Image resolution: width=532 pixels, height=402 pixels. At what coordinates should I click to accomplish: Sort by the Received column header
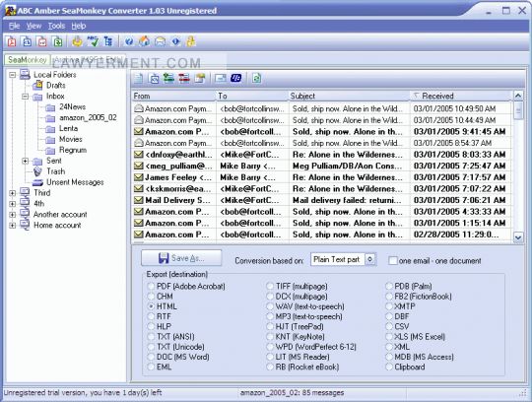pos(460,96)
